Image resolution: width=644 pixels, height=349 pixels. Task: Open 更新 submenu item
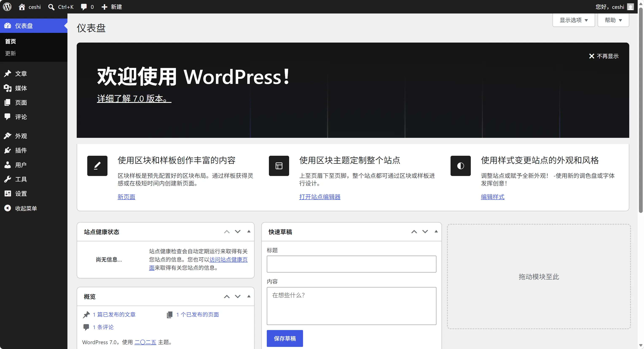(x=11, y=53)
